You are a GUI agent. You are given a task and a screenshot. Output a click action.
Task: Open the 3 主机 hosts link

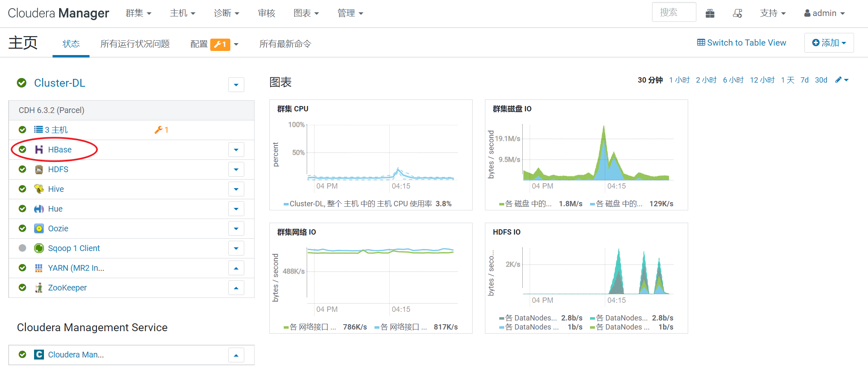point(56,130)
